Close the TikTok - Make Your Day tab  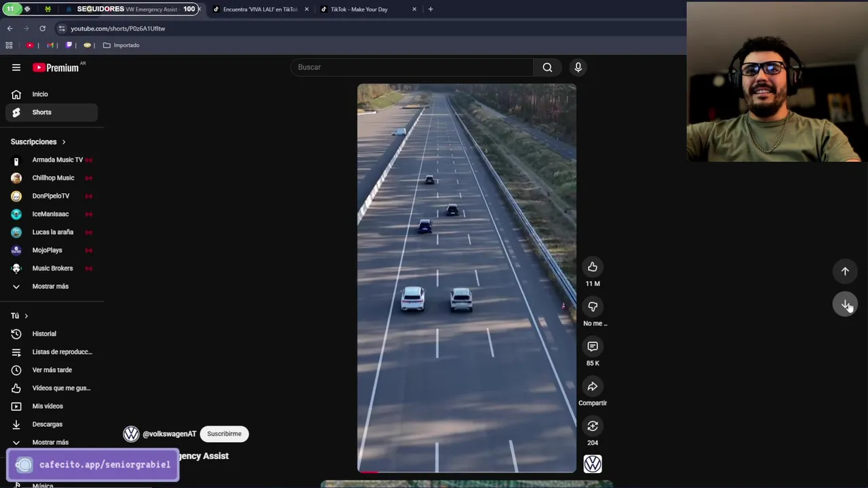[x=414, y=9]
